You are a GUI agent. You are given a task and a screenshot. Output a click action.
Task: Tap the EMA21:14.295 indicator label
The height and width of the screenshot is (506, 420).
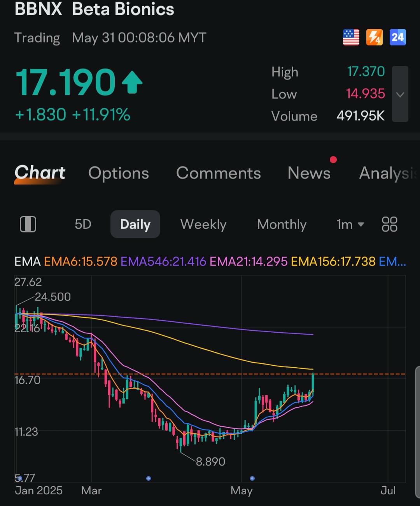pyautogui.click(x=248, y=261)
